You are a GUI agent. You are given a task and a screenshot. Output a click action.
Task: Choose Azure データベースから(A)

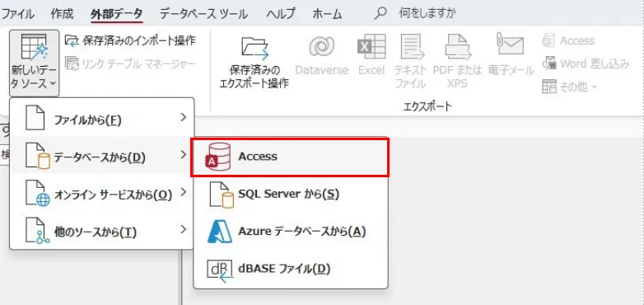[291, 232]
